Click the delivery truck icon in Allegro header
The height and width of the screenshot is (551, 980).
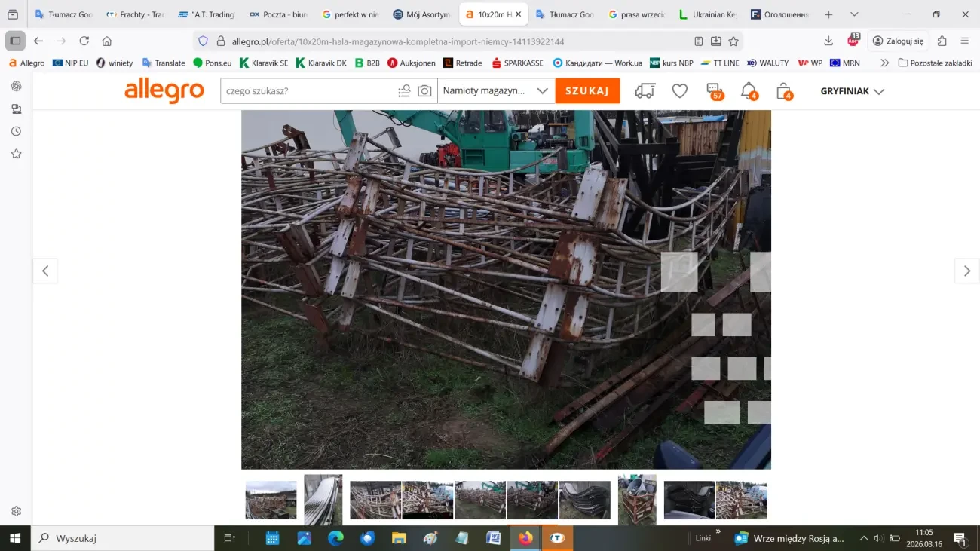(x=645, y=91)
